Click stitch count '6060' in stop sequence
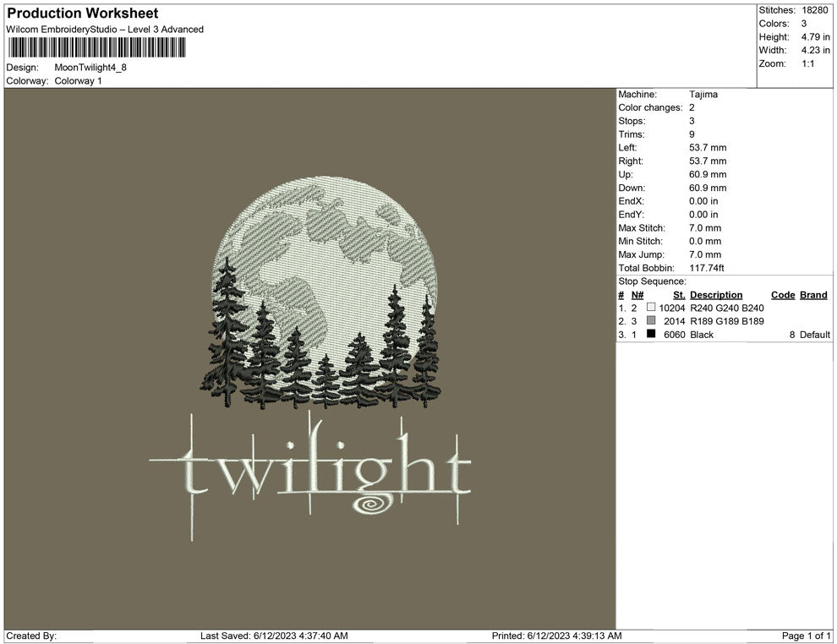This screenshot has height=644, width=837. point(674,335)
